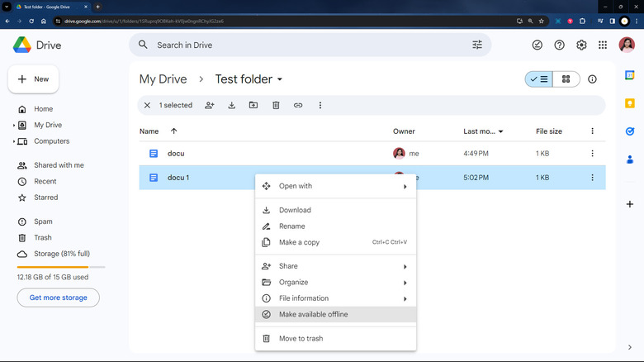Click the move to folder toolbar icon
Image resolution: width=644 pixels, height=362 pixels.
point(253,105)
